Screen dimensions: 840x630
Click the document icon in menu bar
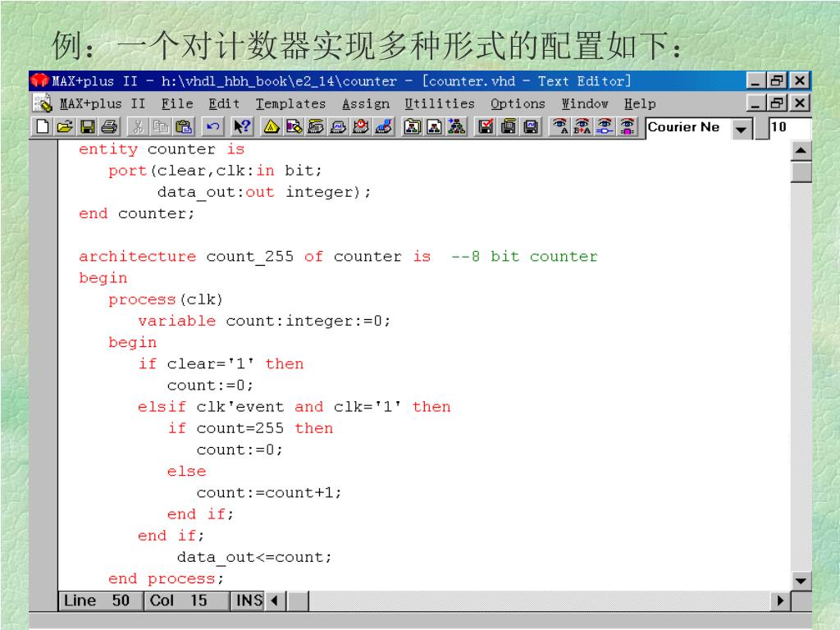click(43, 103)
